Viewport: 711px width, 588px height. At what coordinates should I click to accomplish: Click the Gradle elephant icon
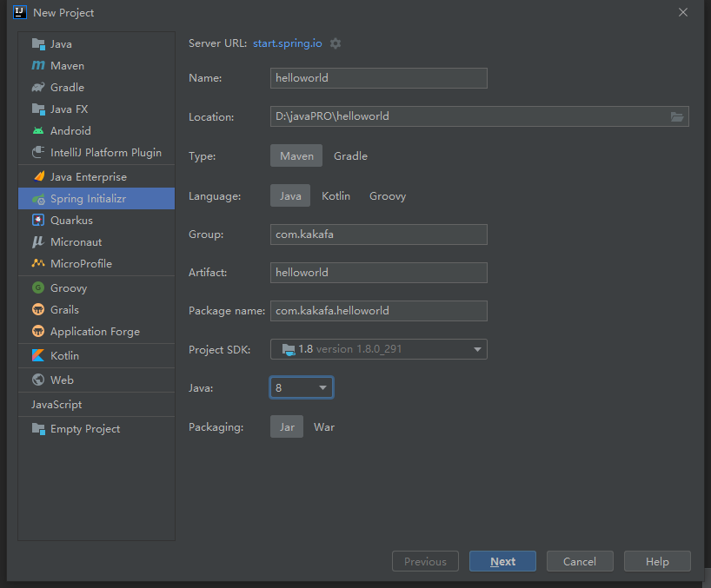coord(38,88)
